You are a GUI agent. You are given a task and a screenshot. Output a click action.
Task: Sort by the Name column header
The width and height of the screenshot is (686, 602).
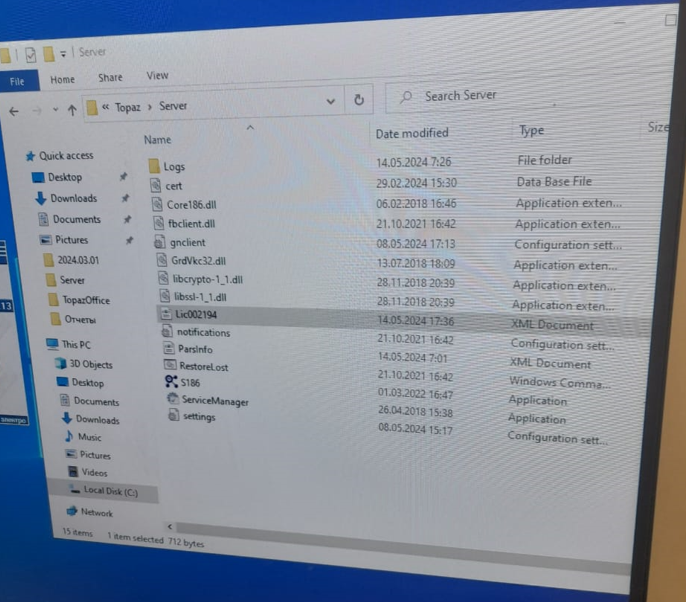tap(158, 140)
